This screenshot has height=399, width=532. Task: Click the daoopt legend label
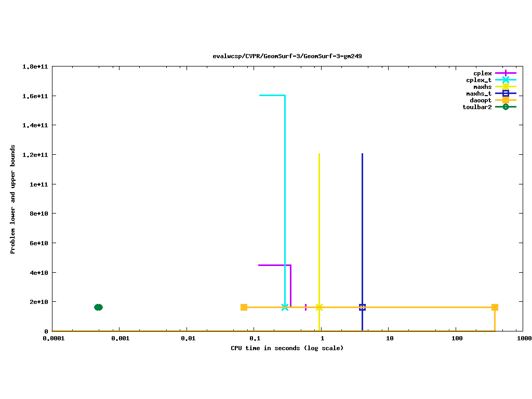click(x=481, y=100)
